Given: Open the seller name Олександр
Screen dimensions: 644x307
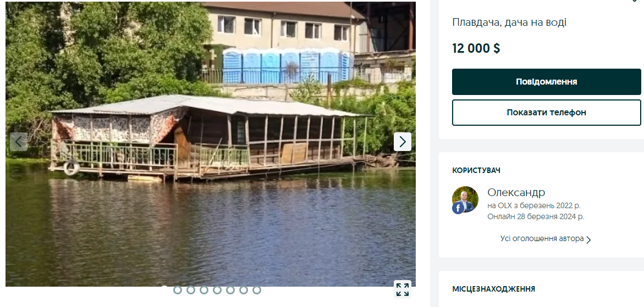Looking at the screenshot, I should click(516, 192).
